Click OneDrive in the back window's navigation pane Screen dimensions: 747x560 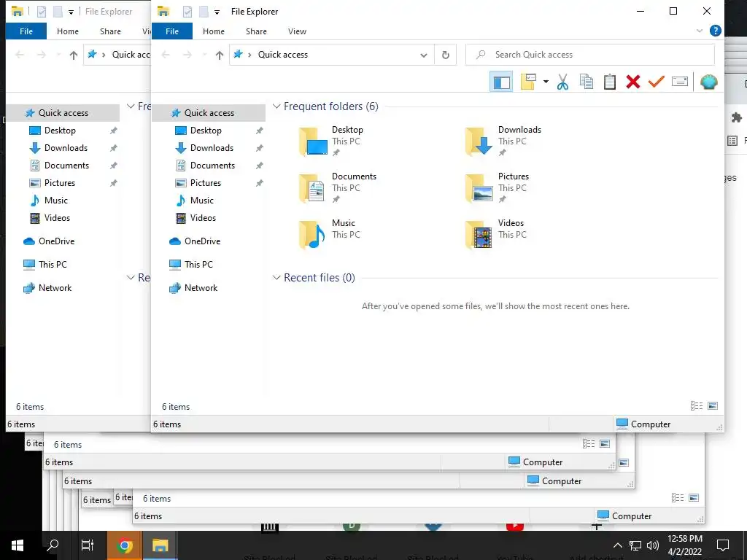[x=56, y=241]
